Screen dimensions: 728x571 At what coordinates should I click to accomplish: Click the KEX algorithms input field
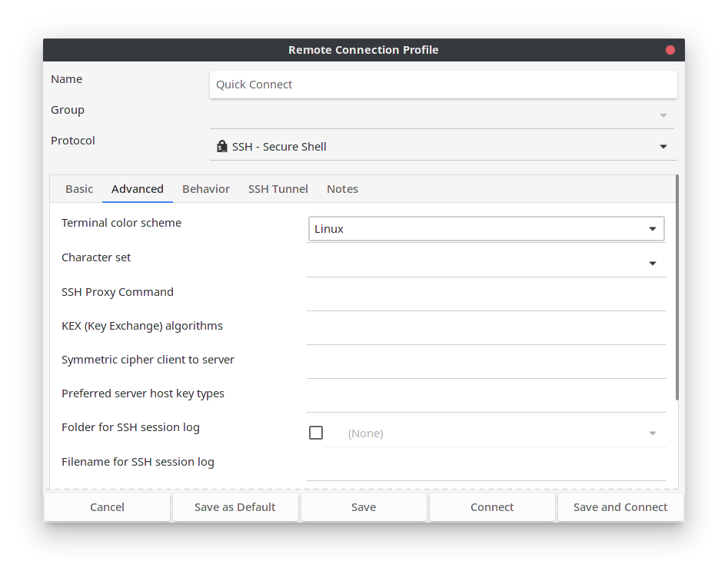pyautogui.click(x=486, y=330)
